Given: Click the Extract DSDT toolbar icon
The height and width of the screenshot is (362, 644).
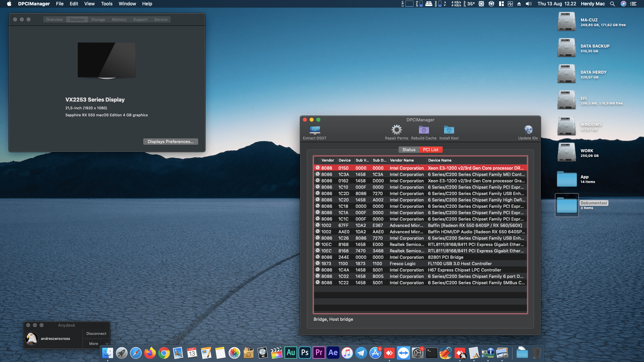Looking at the screenshot, I should [x=315, y=130].
